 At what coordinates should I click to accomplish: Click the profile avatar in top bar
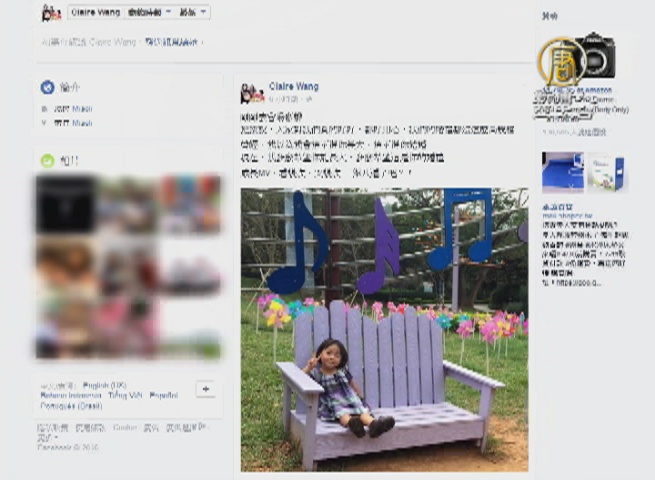pos(52,13)
